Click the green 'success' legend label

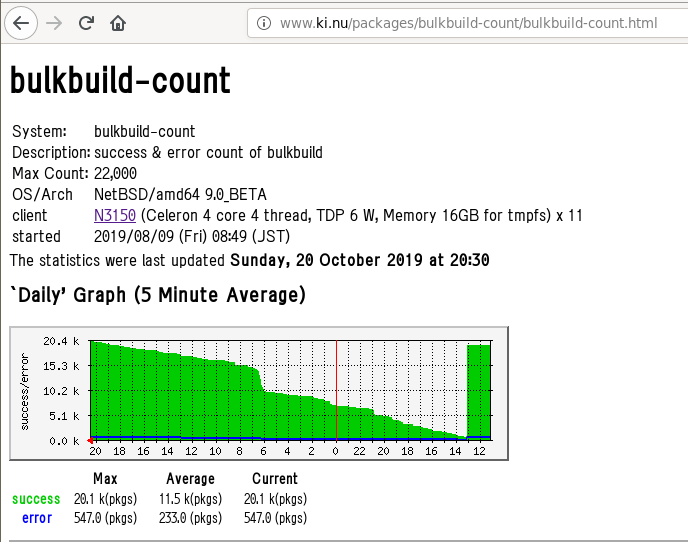click(36, 499)
